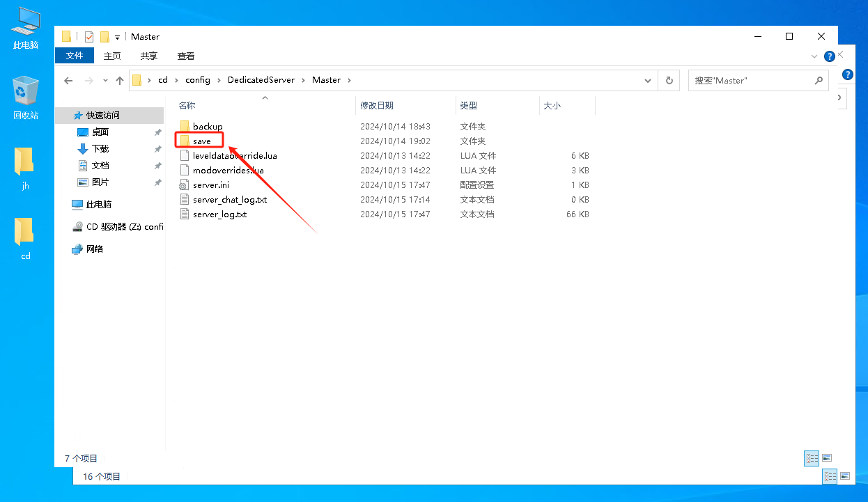
Task: Open the 此电脑 desktop icon
Action: point(26,29)
